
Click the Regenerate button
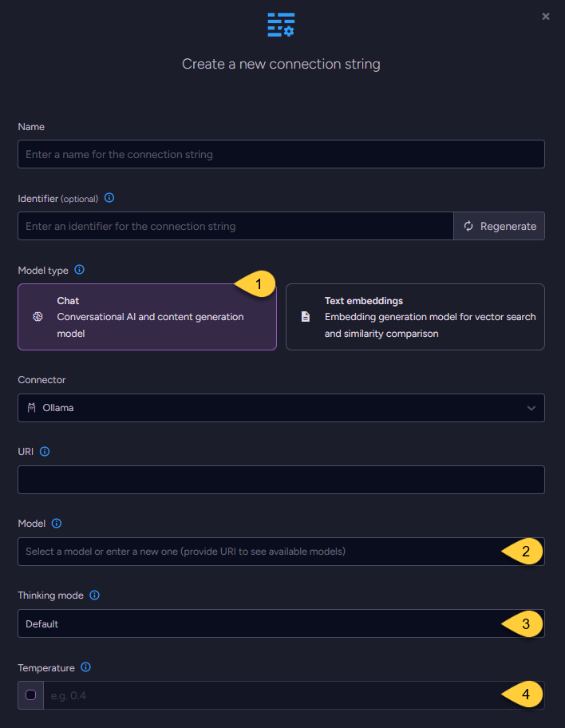tap(499, 226)
